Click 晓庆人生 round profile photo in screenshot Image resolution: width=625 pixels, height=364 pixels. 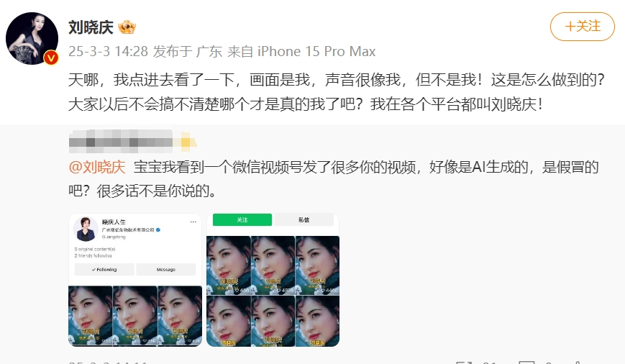point(86,229)
